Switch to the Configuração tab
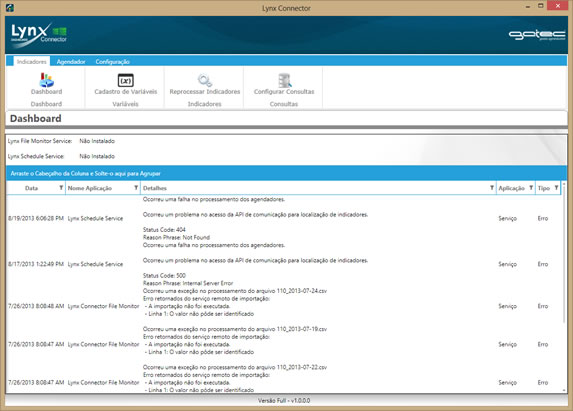 point(113,62)
